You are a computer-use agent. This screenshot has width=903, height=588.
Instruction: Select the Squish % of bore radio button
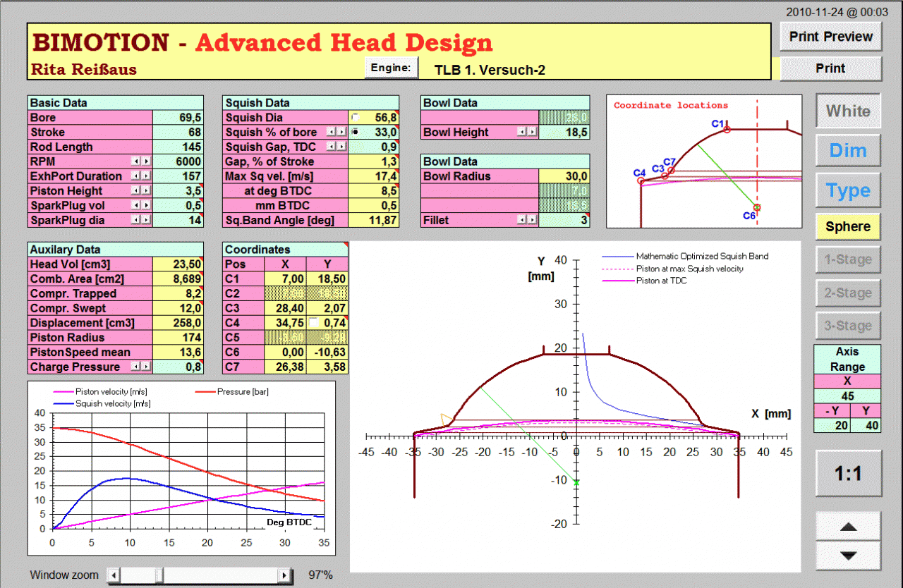355,132
